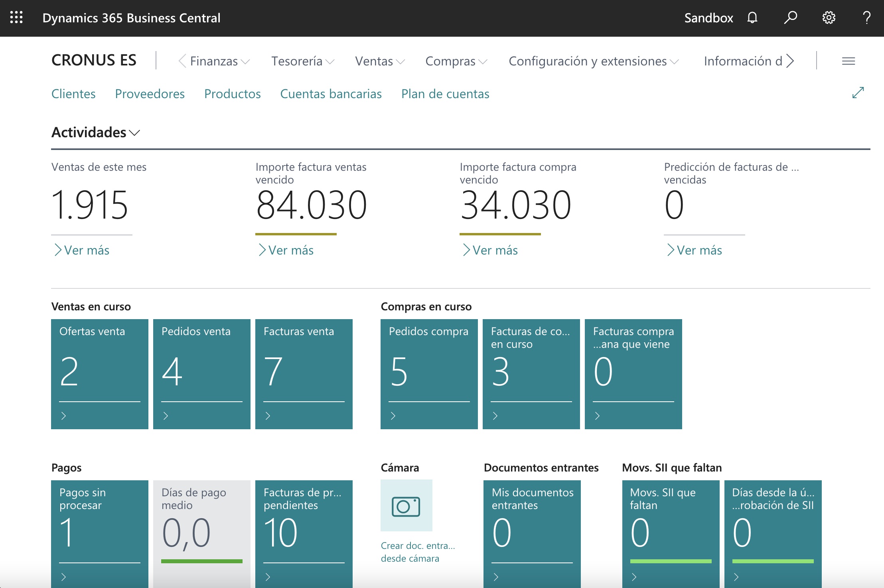Screen dimensions: 884x588
Task: Open the Pagos sin procesar count 1
Action: coord(67,533)
